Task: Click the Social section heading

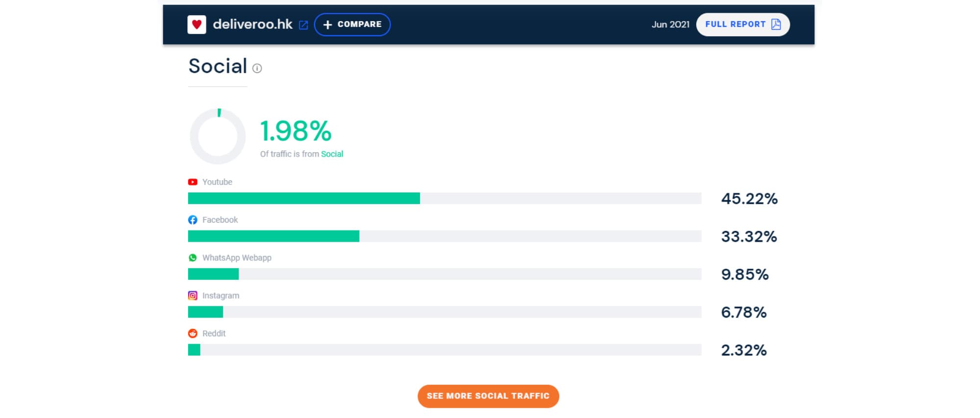Action: [x=218, y=66]
